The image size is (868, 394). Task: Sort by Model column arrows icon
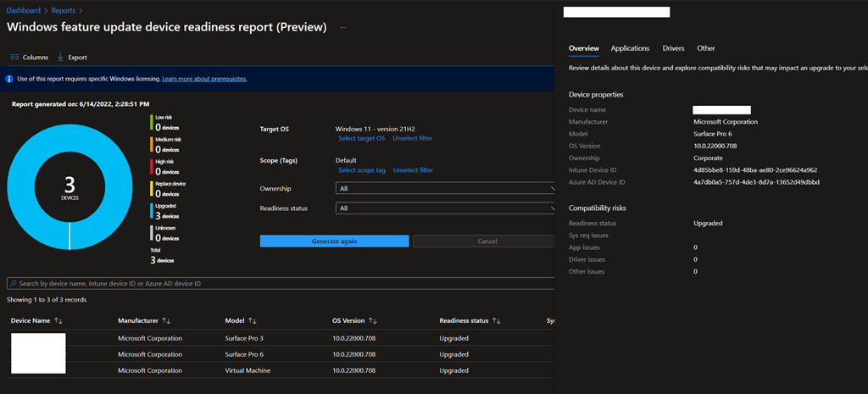pos(252,321)
